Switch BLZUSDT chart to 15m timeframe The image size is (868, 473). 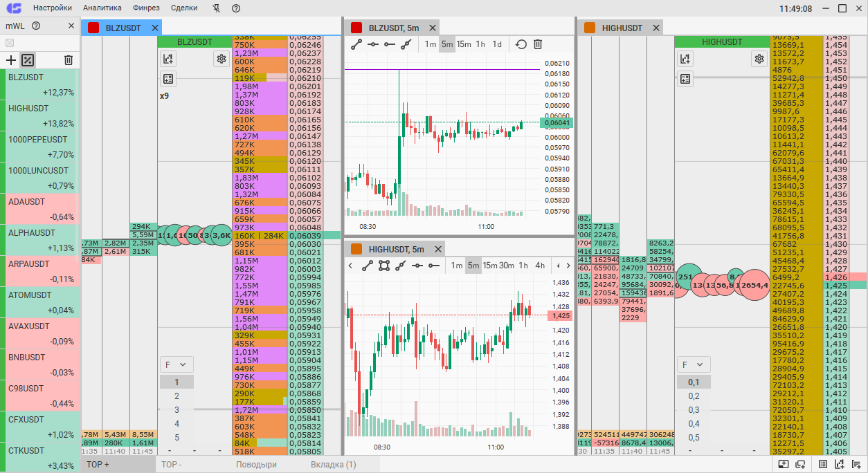[x=464, y=44]
